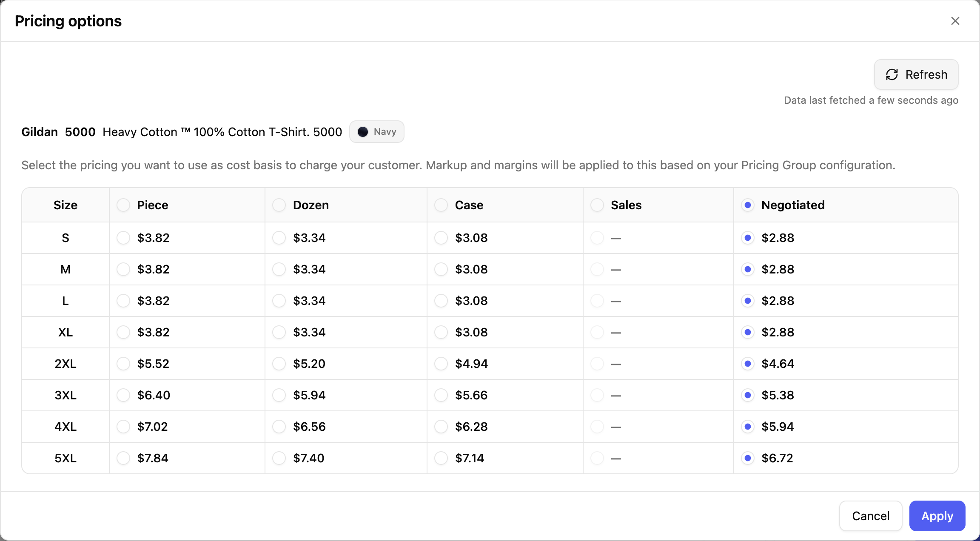Choose Piece price $3.82 for size M
The height and width of the screenshot is (541, 980).
pos(123,269)
